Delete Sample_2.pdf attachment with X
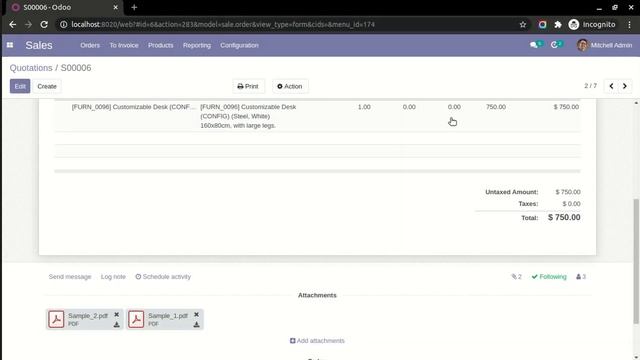Viewport: 640px width, 360px height. pos(116,315)
